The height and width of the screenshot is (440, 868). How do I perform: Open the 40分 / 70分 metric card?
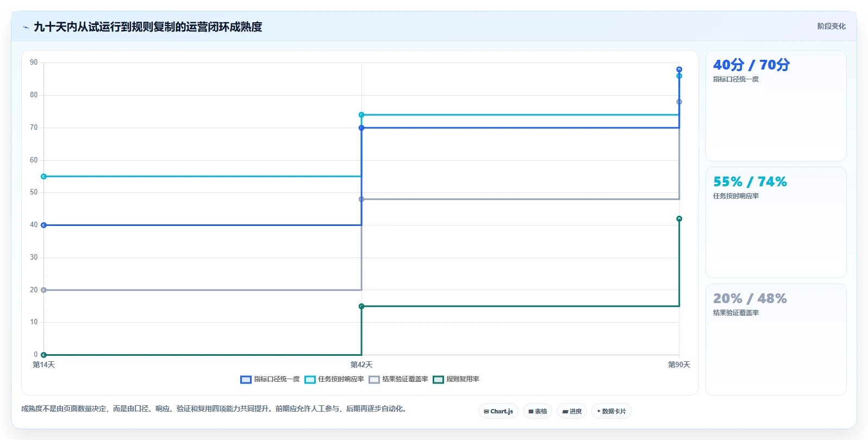(x=776, y=106)
